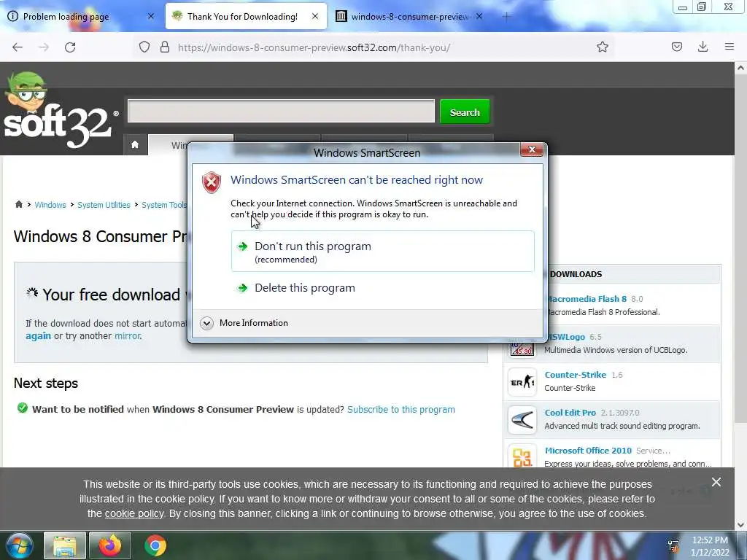The height and width of the screenshot is (560, 747).
Task: Open MSWLogo download link
Action: click(x=565, y=337)
